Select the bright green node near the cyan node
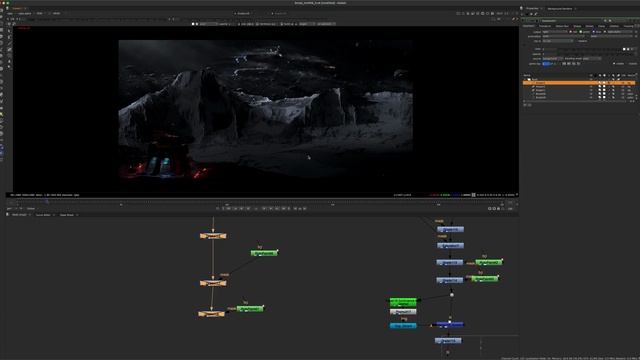640x360 pixels. tap(403, 302)
